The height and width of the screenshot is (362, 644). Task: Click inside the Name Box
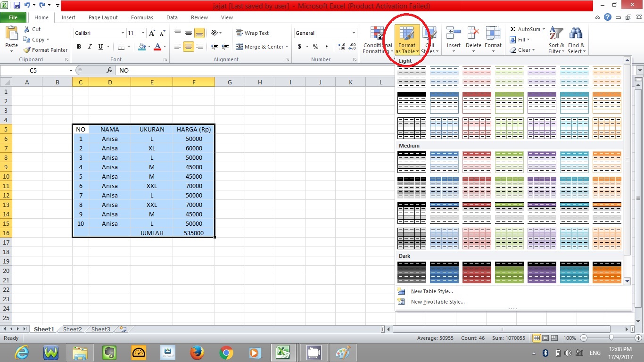33,70
